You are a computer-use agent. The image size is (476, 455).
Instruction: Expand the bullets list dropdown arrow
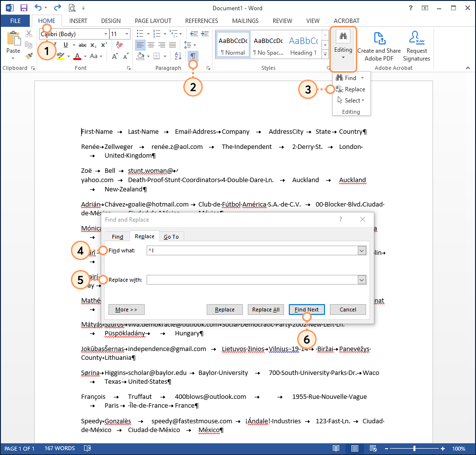pyautogui.click(x=148, y=34)
